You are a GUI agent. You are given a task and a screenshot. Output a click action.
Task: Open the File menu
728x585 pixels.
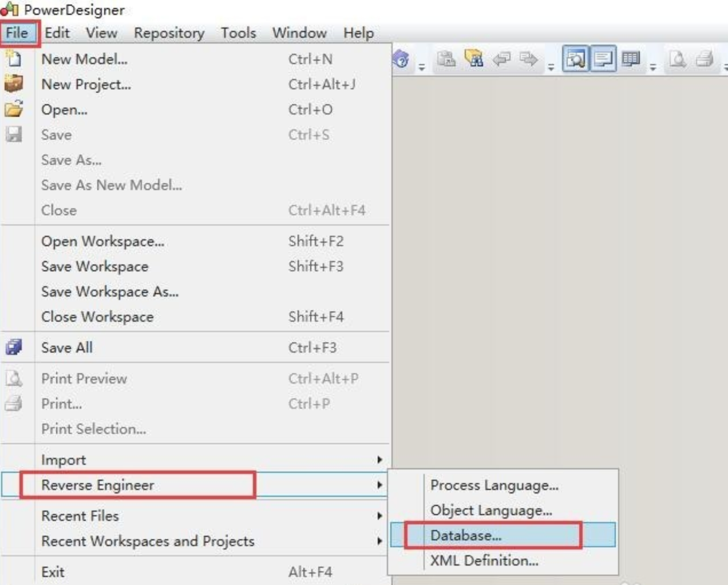[x=17, y=33]
